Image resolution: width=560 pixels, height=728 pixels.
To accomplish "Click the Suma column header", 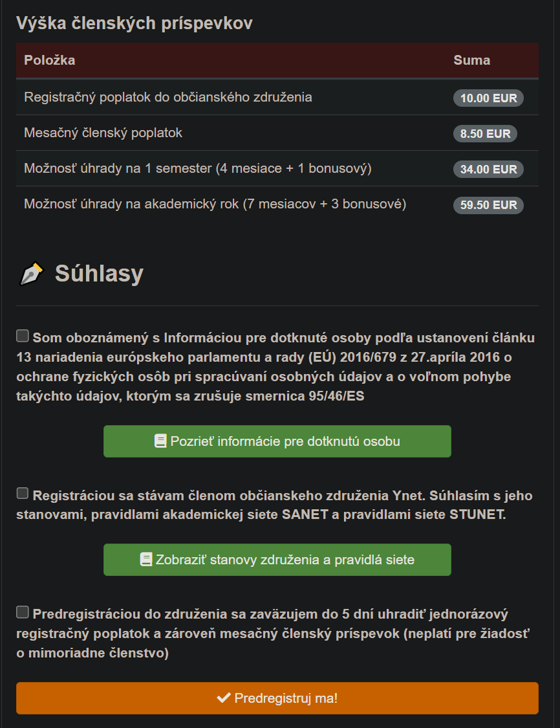I will pyautogui.click(x=471, y=60).
